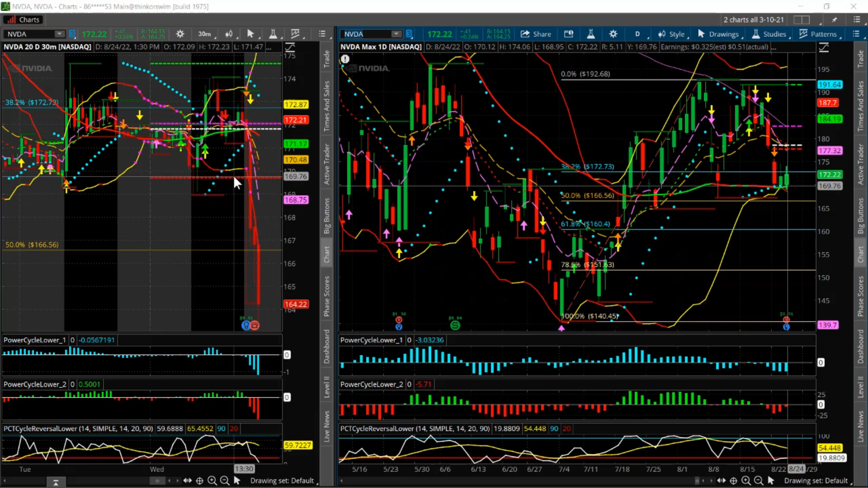Viewport: 868px width, 488px height.
Task: Open left chart Drawing set: Default menu
Action: coord(284,481)
